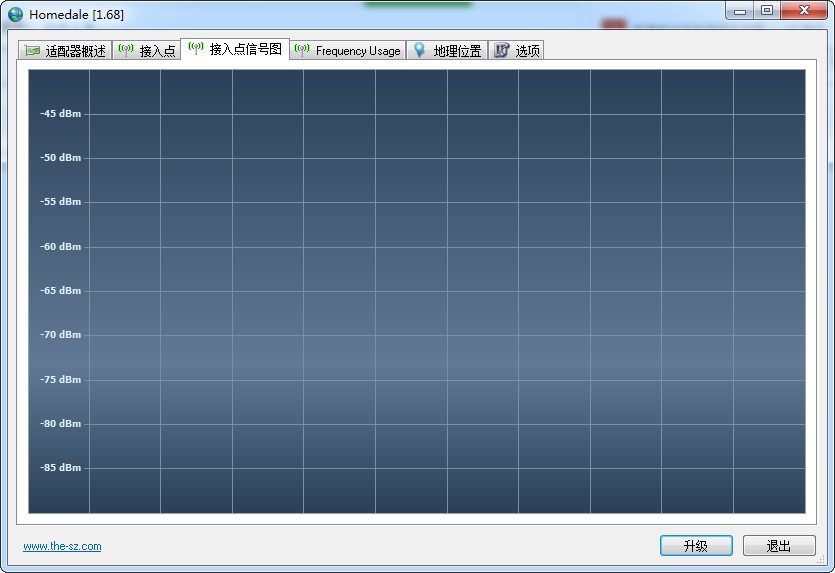Screen dimensions: 835x573
Task: Click the antenna icon beside 接入点 tab
Action: (126, 50)
